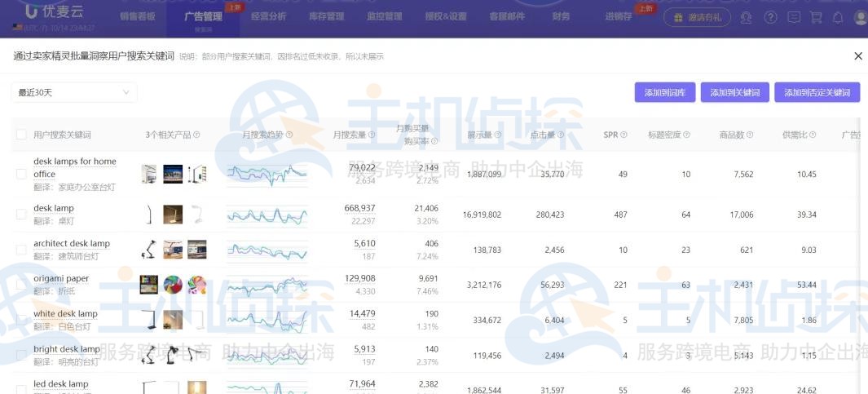Open the 财务 menu
868x394 pixels.
click(x=561, y=16)
